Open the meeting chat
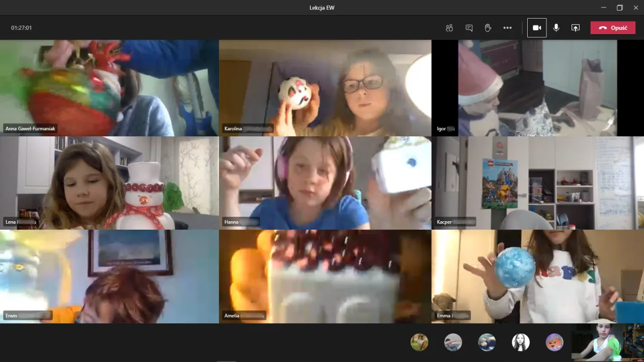The height and width of the screenshot is (362, 644). coord(469,28)
